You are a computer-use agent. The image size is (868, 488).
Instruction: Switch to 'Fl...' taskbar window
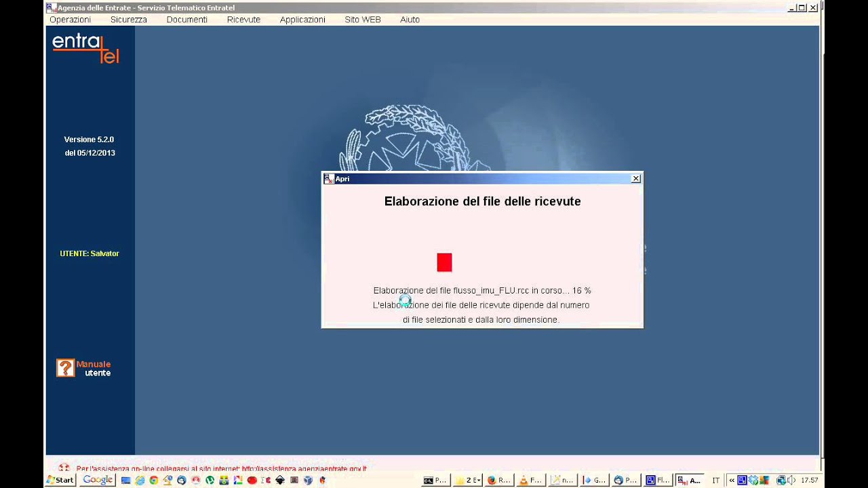point(658,480)
